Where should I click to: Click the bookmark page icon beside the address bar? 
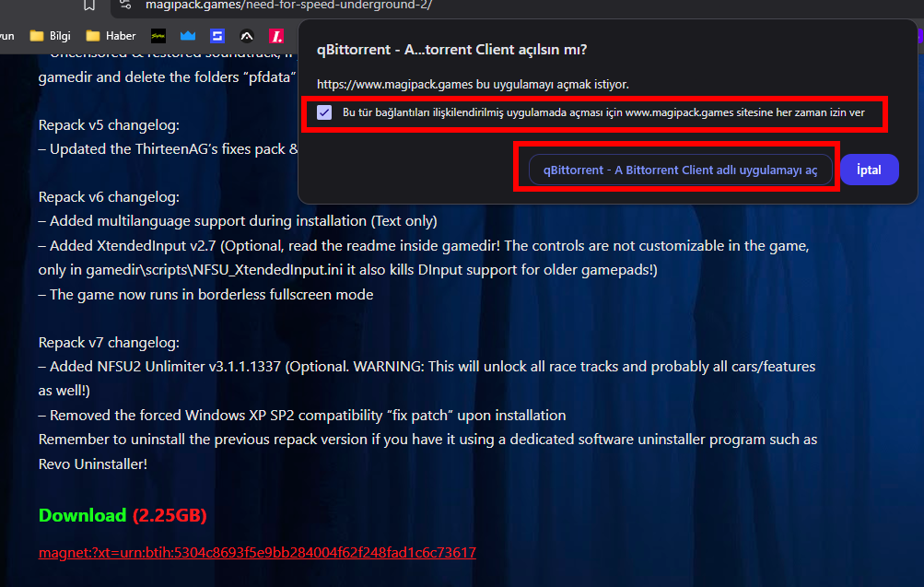(89, 6)
